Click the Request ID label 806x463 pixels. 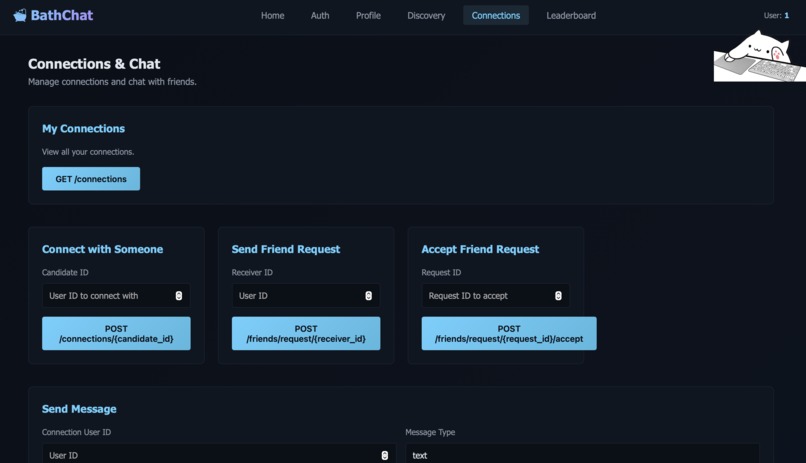click(x=441, y=272)
